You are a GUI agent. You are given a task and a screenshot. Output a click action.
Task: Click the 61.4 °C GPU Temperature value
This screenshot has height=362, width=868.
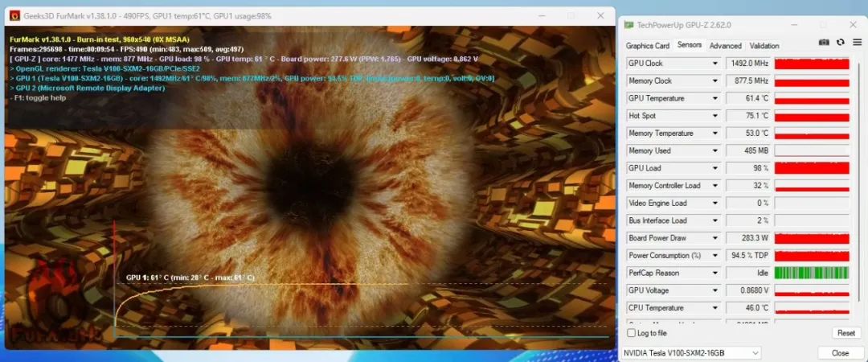[748, 98]
